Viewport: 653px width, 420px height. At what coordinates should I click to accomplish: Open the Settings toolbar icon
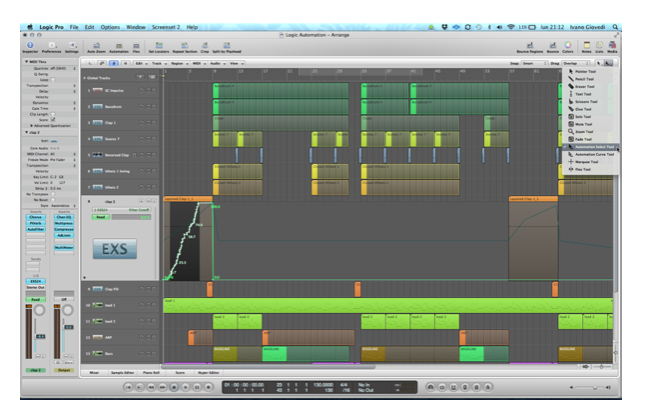(72, 47)
